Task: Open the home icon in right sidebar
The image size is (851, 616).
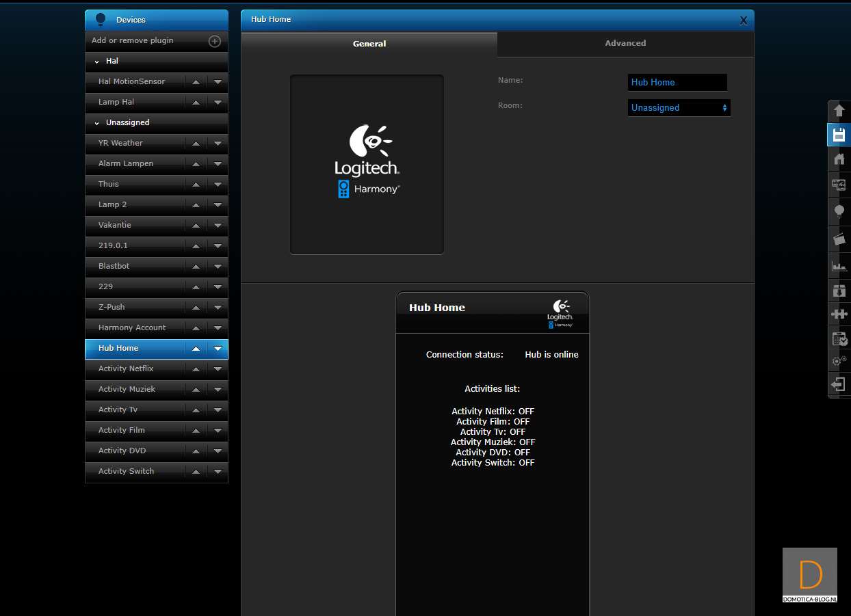Action: (x=839, y=160)
